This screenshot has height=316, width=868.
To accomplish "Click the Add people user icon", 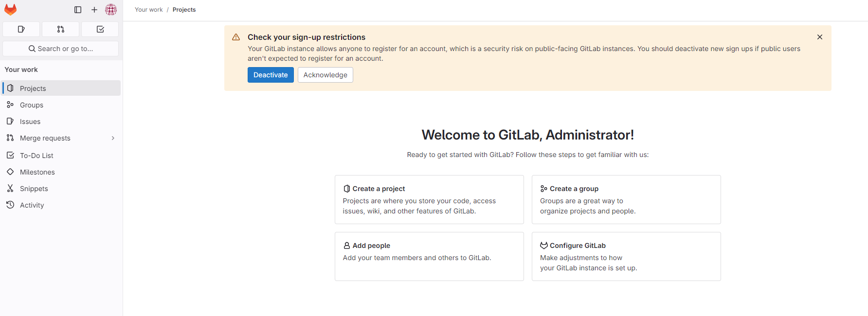I will click(347, 246).
